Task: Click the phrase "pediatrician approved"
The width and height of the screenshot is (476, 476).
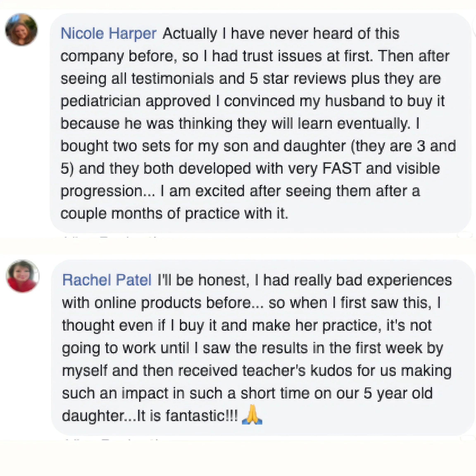Action: [x=136, y=101]
